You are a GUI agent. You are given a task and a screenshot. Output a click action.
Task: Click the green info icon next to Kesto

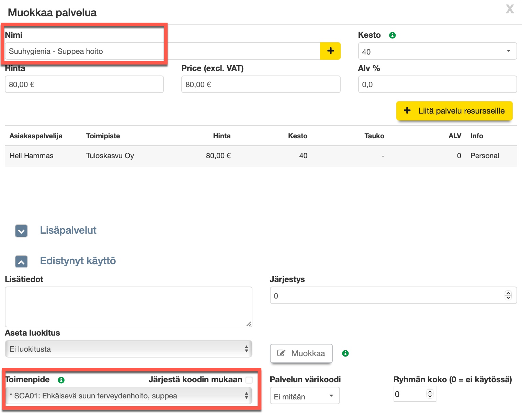point(392,35)
